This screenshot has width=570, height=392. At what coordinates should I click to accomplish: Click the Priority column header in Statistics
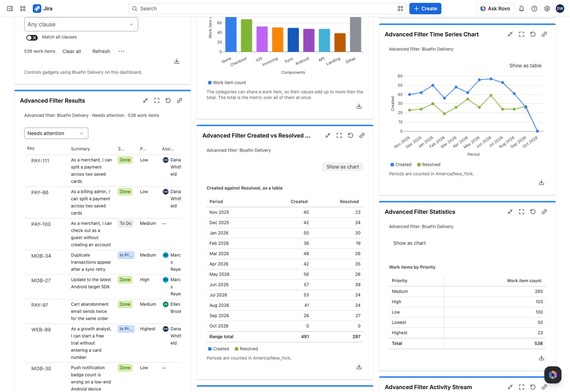click(400, 281)
